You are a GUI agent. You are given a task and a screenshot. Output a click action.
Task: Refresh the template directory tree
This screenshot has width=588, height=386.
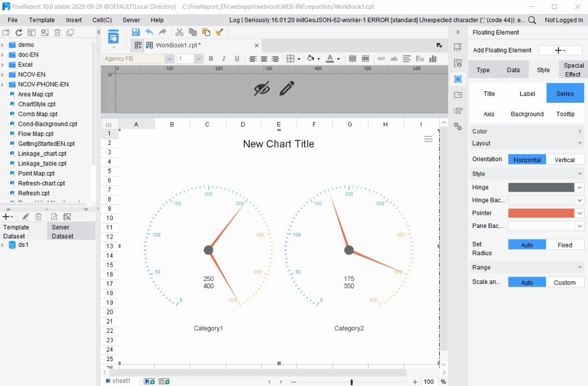click(18, 32)
